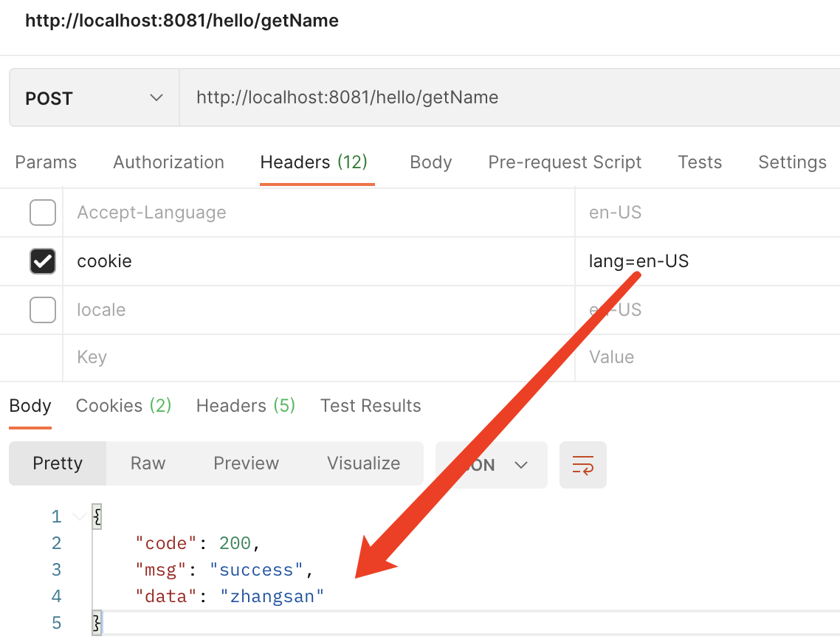This screenshot has width=840, height=642.
Task: Switch to Raw response view
Action: pos(148,463)
